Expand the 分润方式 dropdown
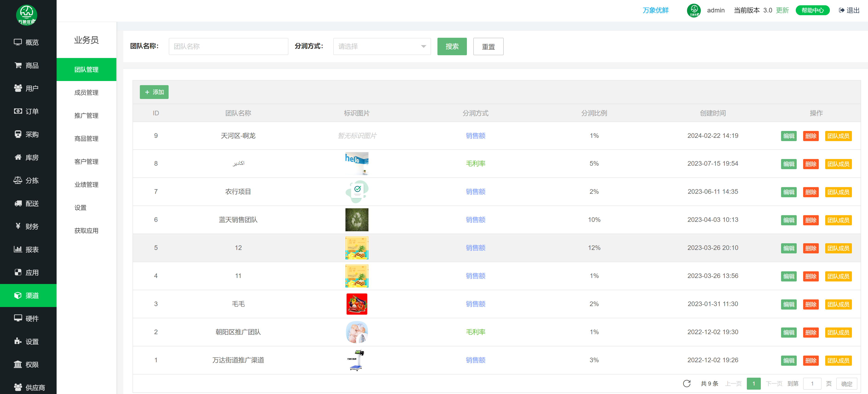 [382, 46]
